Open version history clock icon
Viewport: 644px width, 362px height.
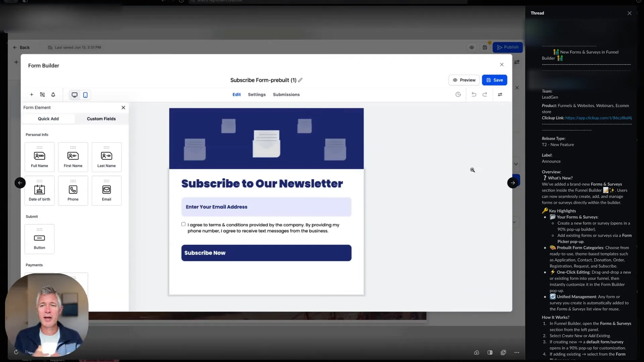458,95
